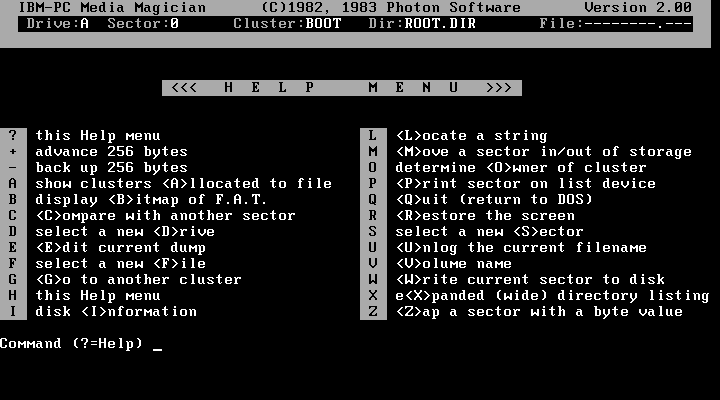The image size is (720, 400).
Task: Click the 'Version 2.00' text
Action: [638, 8]
